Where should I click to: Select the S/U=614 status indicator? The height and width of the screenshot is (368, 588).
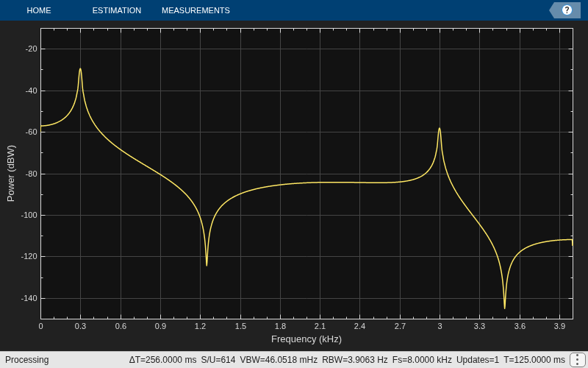[218, 360]
